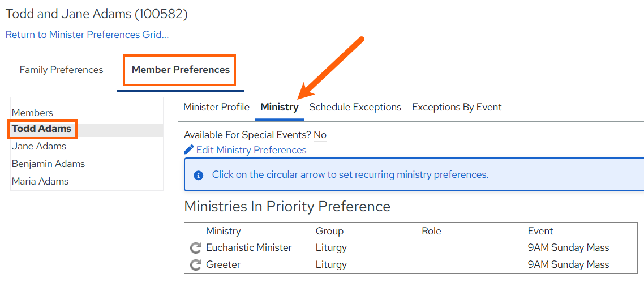Viewport: 644px width, 282px height.
Task: Open the Edit Ministry Preferences link
Action: 251,150
